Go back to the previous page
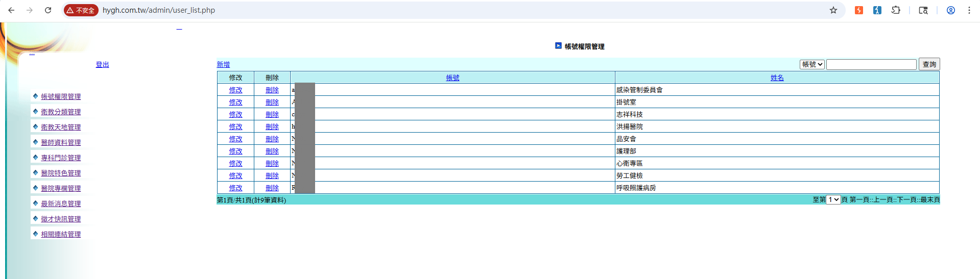Image resolution: width=980 pixels, height=279 pixels. (11, 10)
